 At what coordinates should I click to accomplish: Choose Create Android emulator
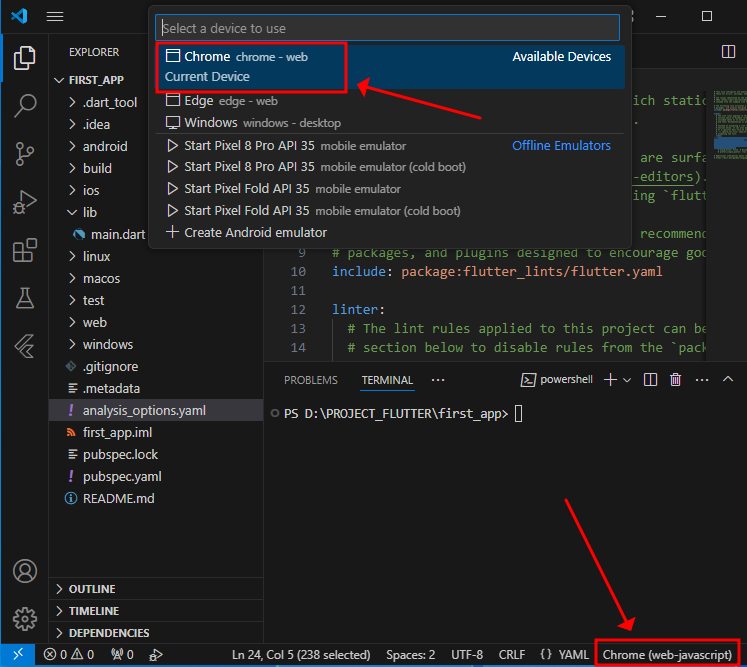click(390, 233)
